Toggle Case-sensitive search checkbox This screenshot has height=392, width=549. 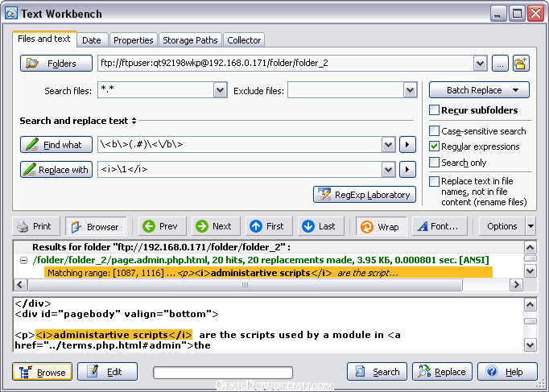(434, 131)
